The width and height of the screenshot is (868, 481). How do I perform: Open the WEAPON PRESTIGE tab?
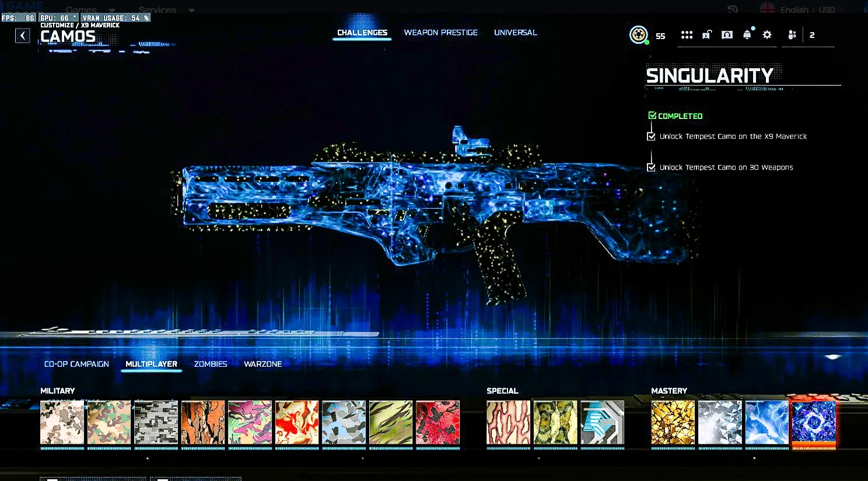coord(441,33)
